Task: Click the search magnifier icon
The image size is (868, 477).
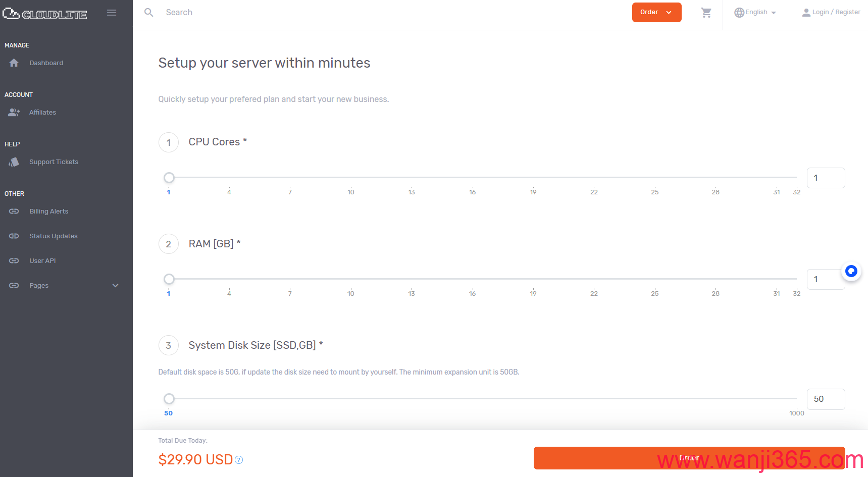Action: click(148, 13)
